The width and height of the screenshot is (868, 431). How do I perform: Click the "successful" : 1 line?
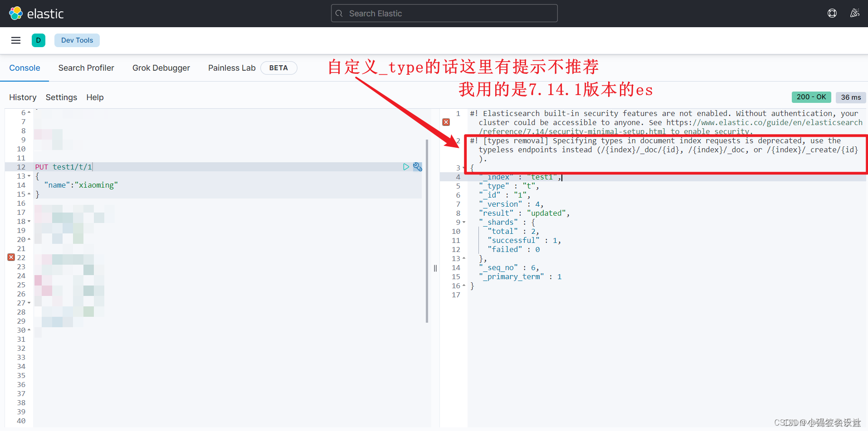point(524,240)
